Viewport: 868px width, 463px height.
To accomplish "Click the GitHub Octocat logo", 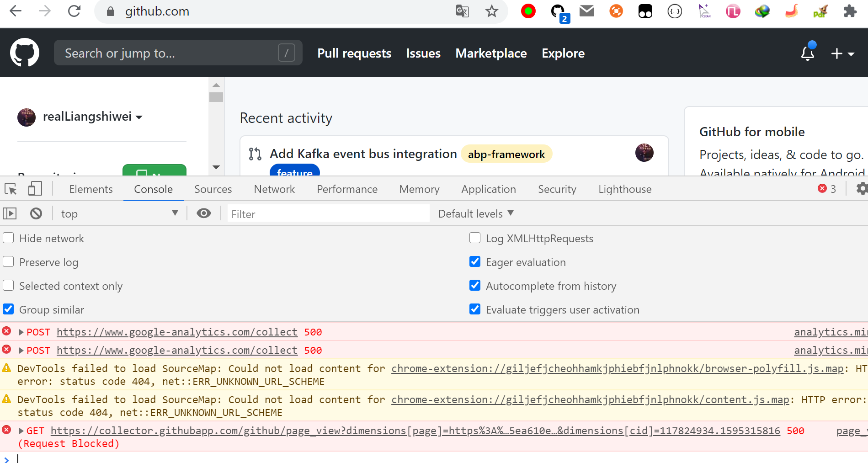I will click(x=25, y=53).
